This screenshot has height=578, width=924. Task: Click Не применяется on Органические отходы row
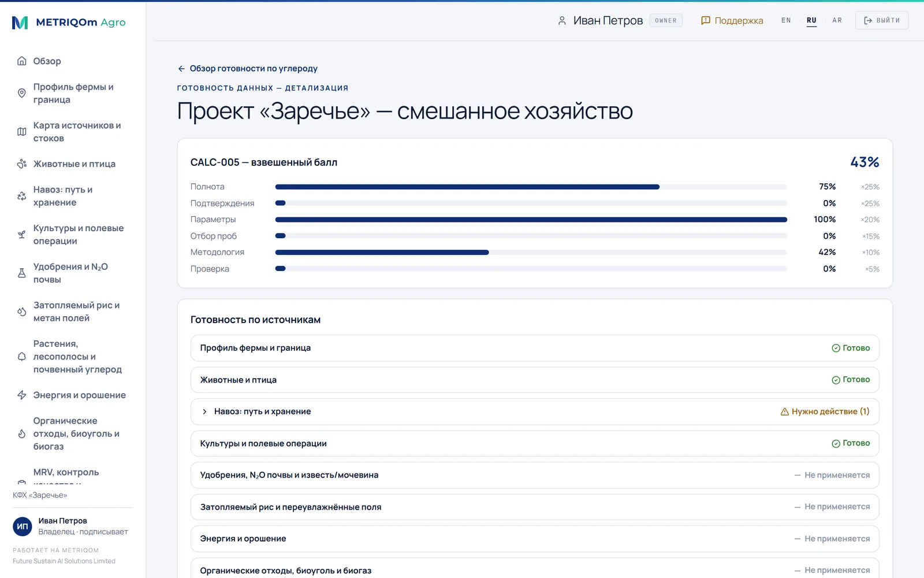coord(832,570)
